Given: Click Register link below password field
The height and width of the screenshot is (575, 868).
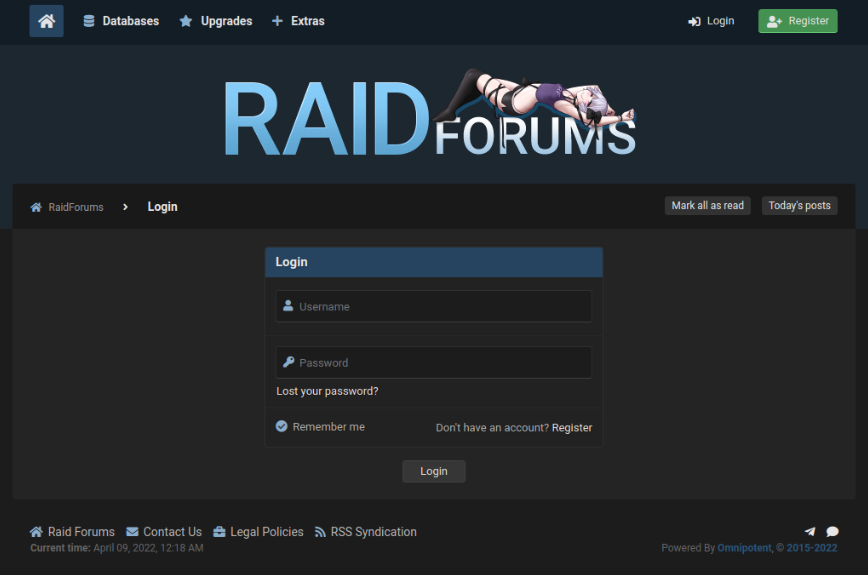Looking at the screenshot, I should 572,428.
